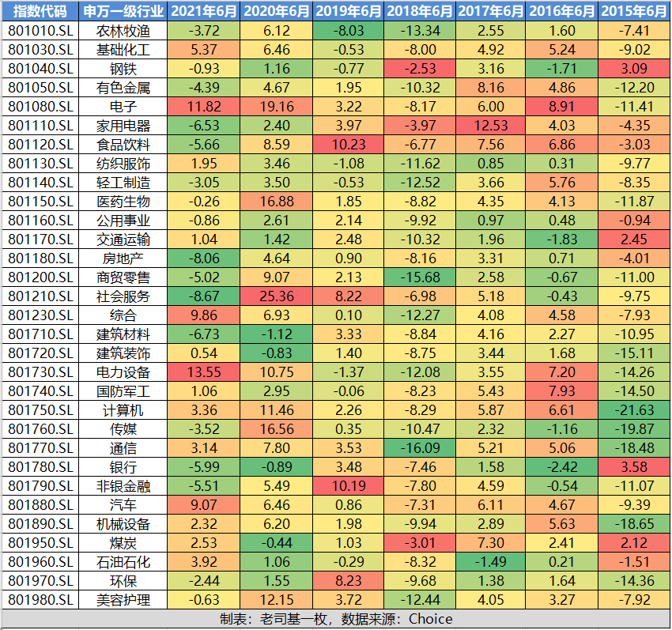This screenshot has height=630, width=672.
Task: Select the 2016年6月 column header
Action: [562, 11]
